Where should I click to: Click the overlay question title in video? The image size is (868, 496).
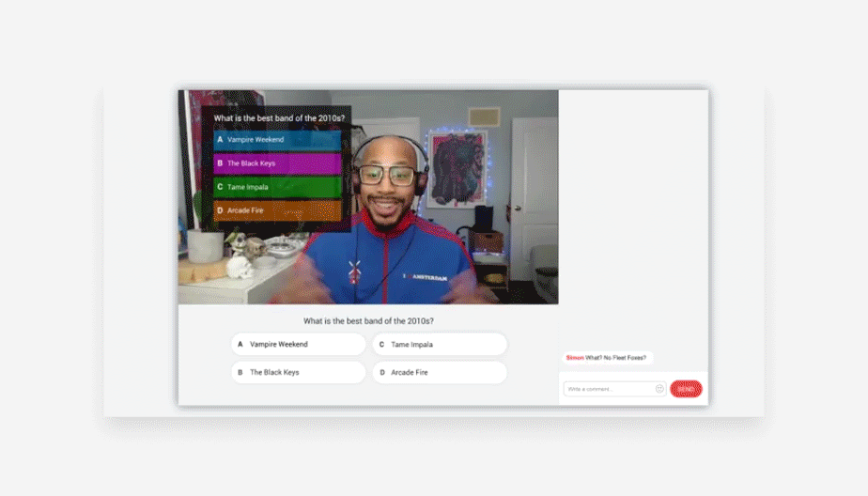(279, 118)
